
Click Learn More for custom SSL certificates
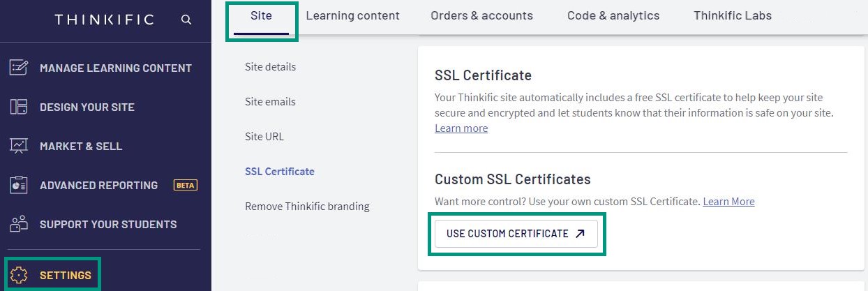coord(728,202)
